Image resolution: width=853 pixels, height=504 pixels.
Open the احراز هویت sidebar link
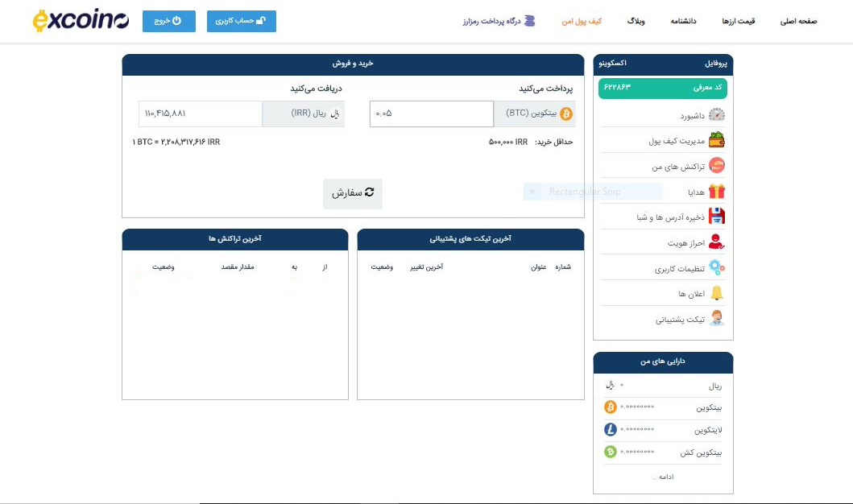(x=686, y=242)
